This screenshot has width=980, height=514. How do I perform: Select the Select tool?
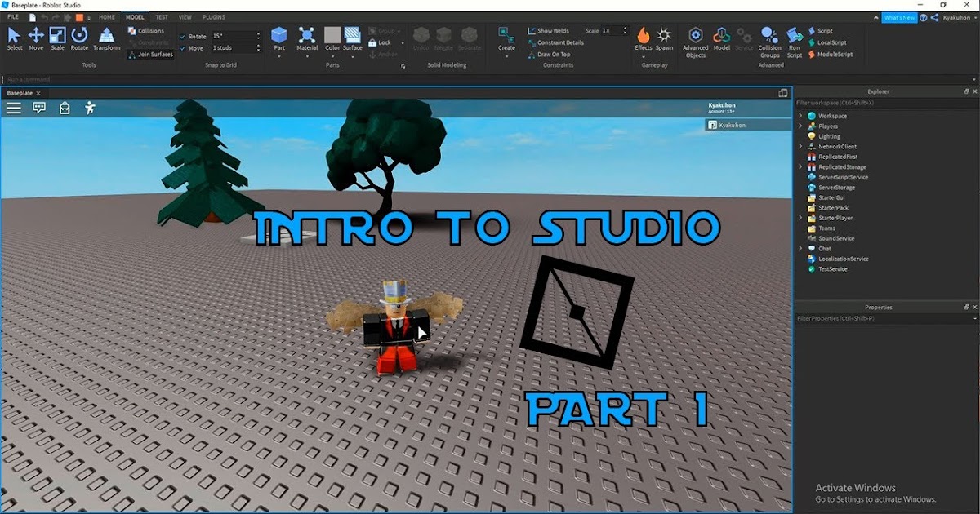pyautogui.click(x=15, y=38)
